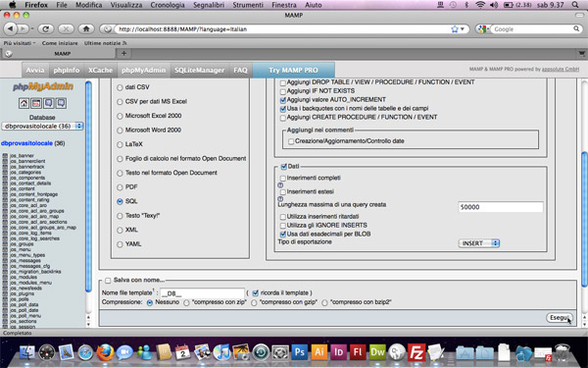Launch iTunes from the dock
588x368 pixels.
[221, 352]
